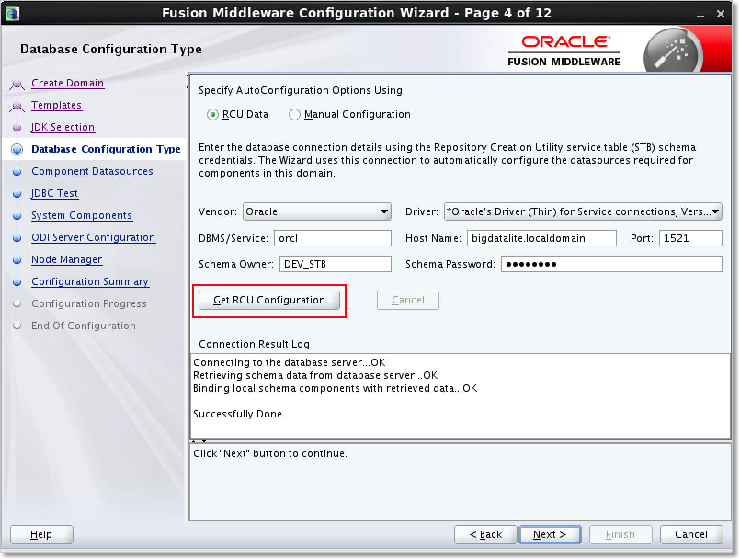Select the RCU Data radio button

pos(212,114)
